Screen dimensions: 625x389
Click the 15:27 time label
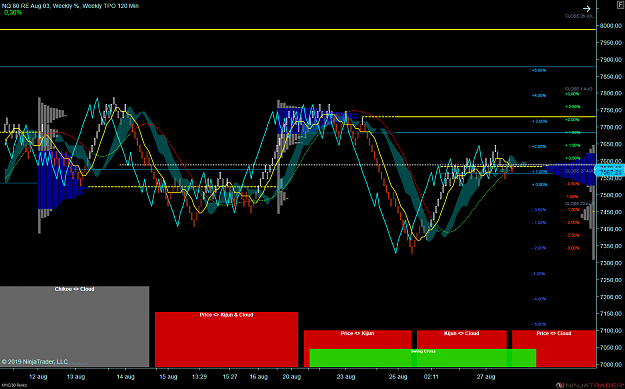coord(230,377)
